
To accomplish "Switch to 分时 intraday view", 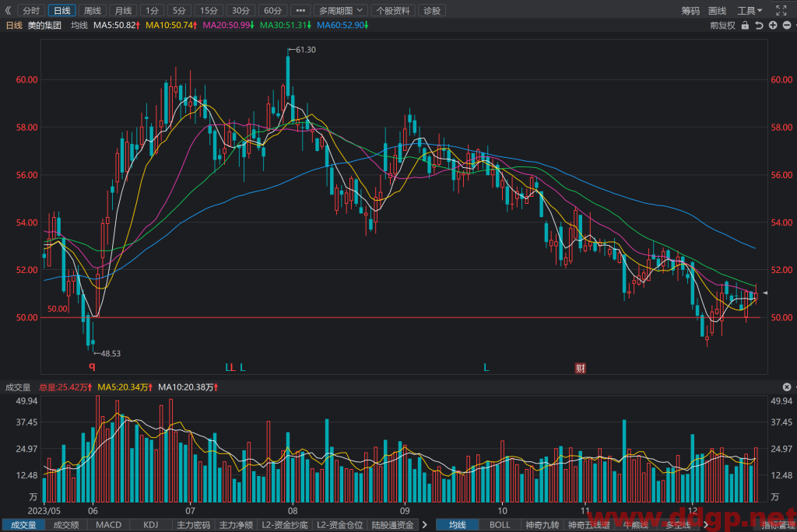I will (x=31, y=11).
